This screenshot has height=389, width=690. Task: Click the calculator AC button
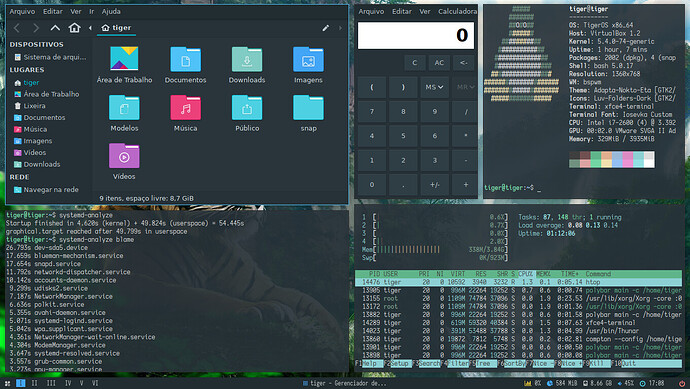(x=439, y=63)
